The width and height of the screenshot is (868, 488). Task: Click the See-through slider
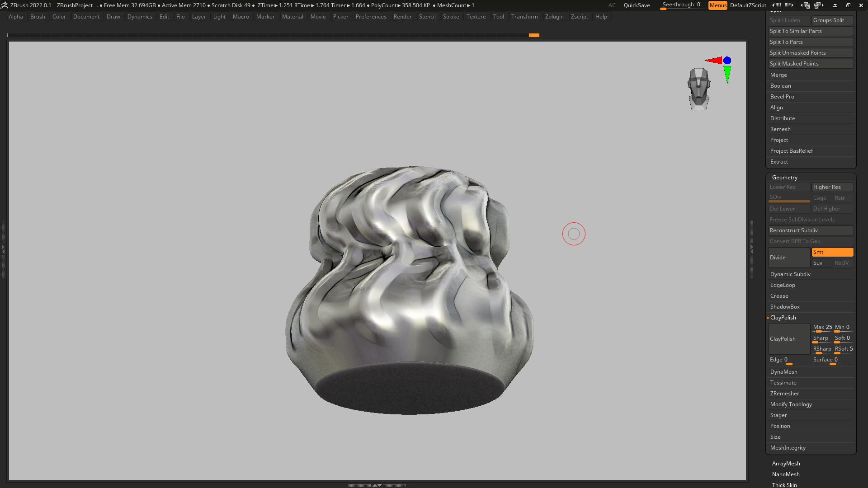click(x=682, y=5)
